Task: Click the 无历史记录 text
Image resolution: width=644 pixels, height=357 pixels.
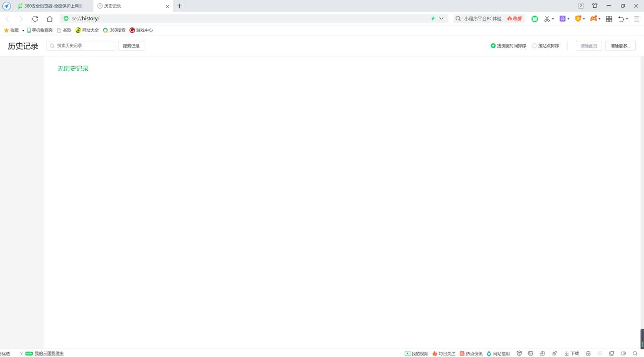Action: 73,69
